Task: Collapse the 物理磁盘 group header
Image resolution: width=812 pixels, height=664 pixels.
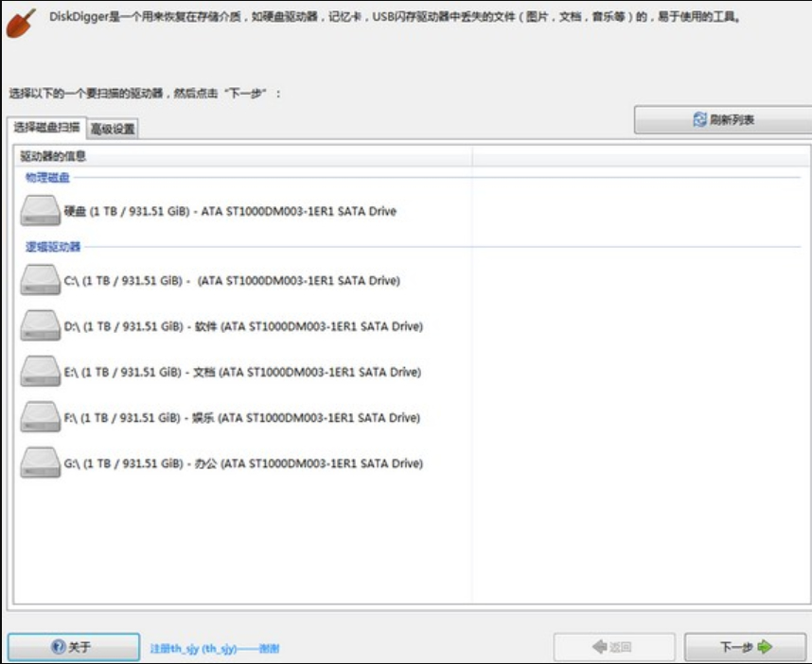Action: [x=47, y=177]
